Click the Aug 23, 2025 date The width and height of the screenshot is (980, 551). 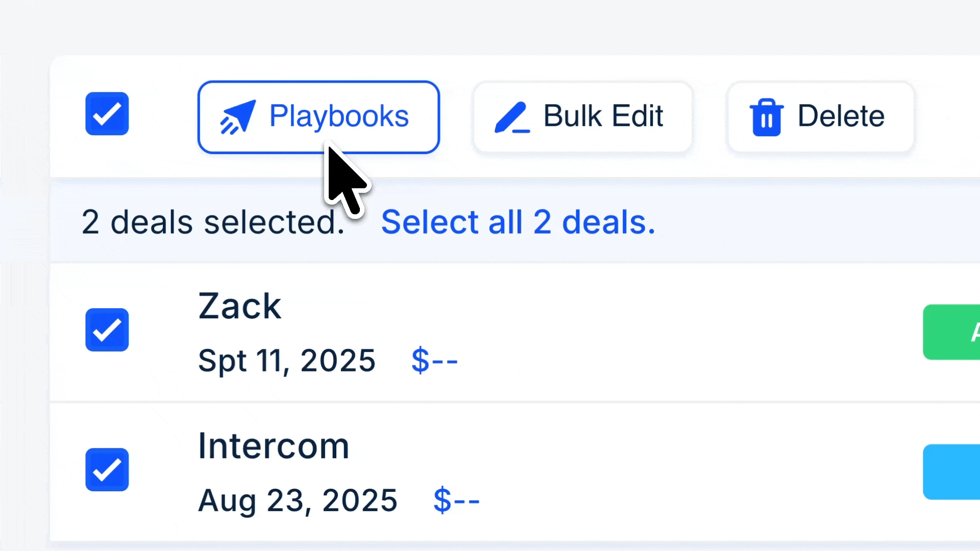pyautogui.click(x=298, y=500)
